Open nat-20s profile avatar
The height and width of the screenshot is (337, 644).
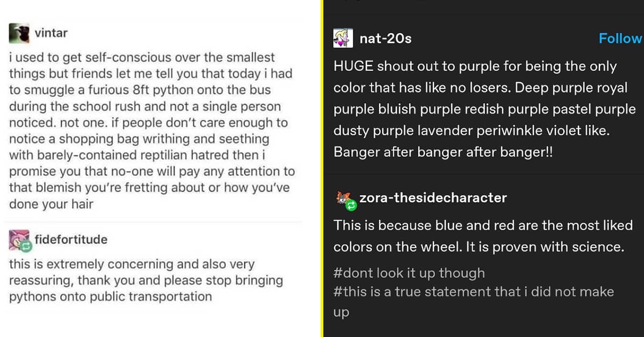(x=343, y=38)
